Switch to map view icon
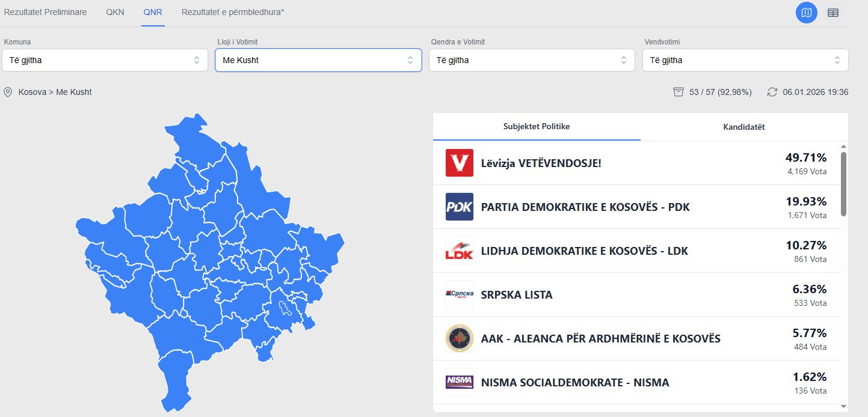The width and height of the screenshot is (868, 417). coord(806,13)
